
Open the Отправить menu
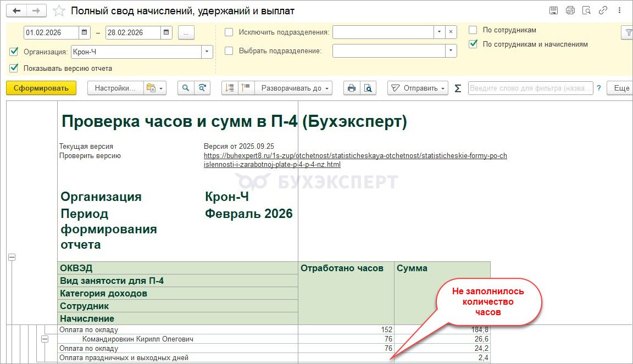(x=418, y=88)
